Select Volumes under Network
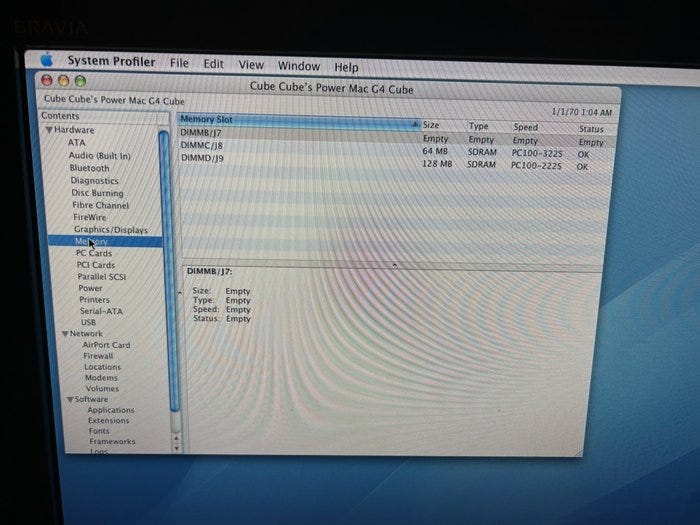 [x=102, y=388]
